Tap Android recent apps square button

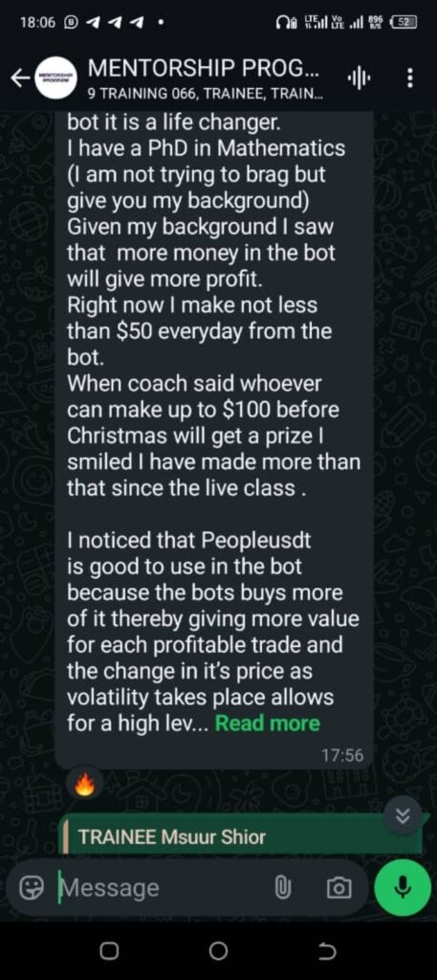click(109, 951)
